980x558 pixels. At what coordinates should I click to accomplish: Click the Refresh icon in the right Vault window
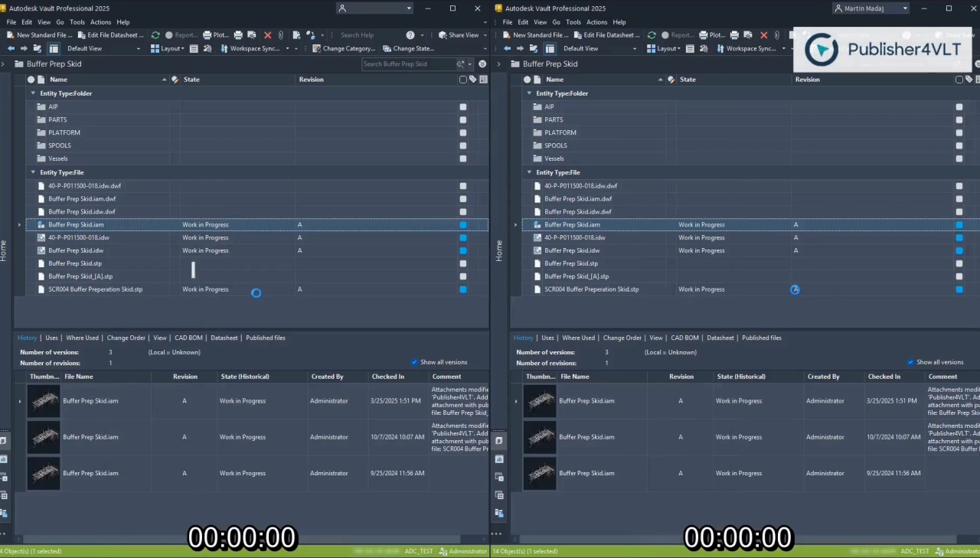[x=652, y=35]
